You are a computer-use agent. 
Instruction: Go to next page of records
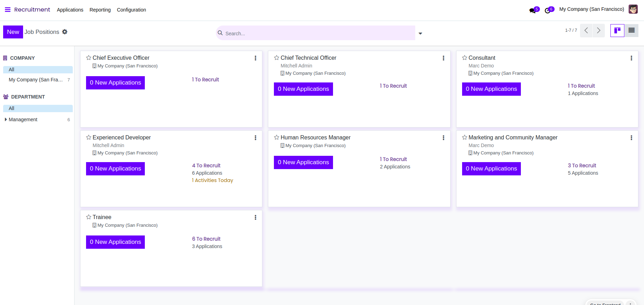click(599, 30)
